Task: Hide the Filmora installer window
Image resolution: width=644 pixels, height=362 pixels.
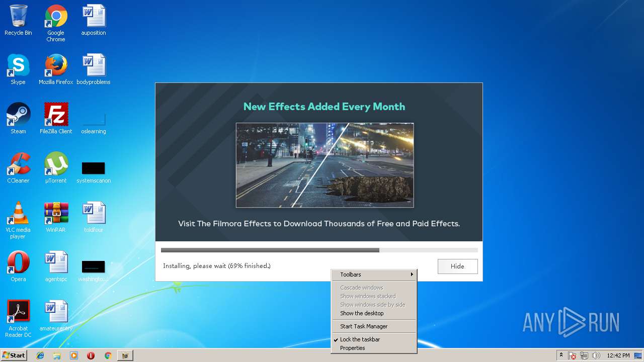Action: pos(457,266)
